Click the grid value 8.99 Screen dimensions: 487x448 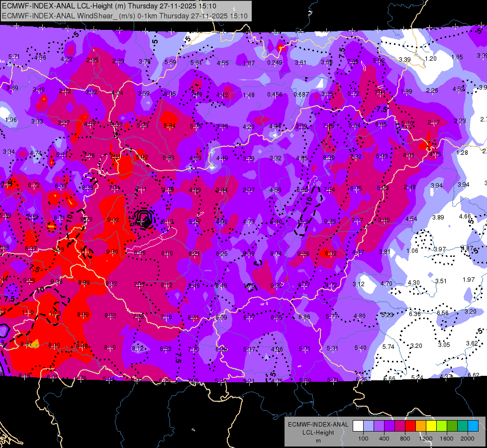pos(83,314)
